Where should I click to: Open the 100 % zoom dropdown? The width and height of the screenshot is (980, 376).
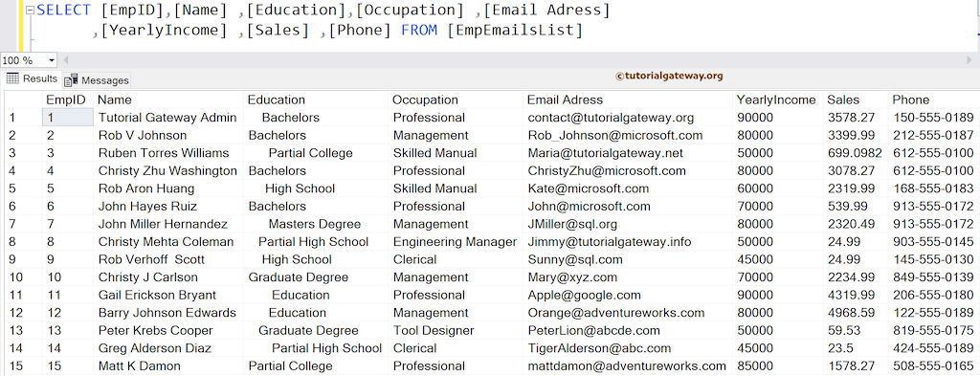click(x=52, y=60)
